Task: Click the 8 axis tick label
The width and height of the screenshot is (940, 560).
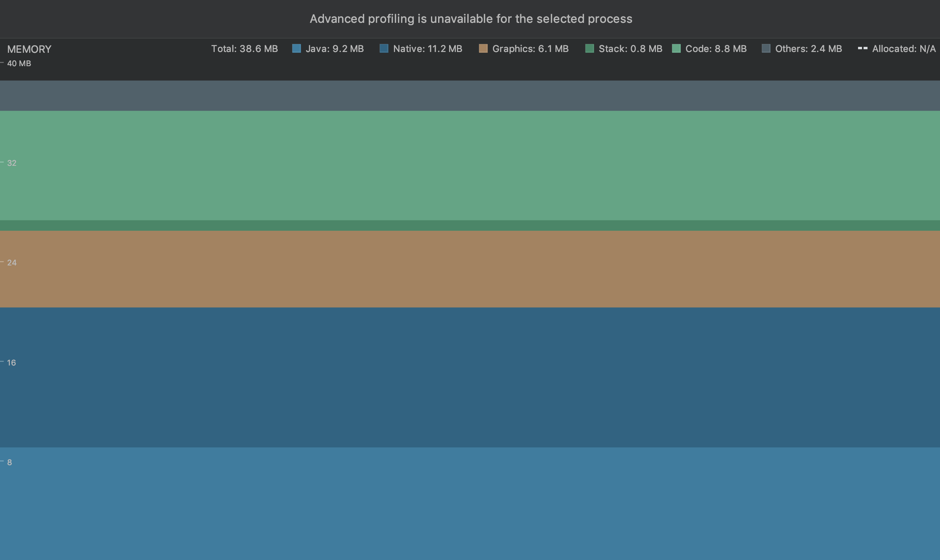Action: 9,462
